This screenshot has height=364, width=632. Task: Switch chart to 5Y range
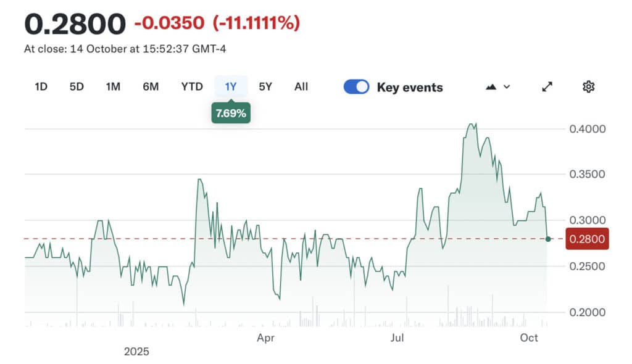(x=265, y=87)
